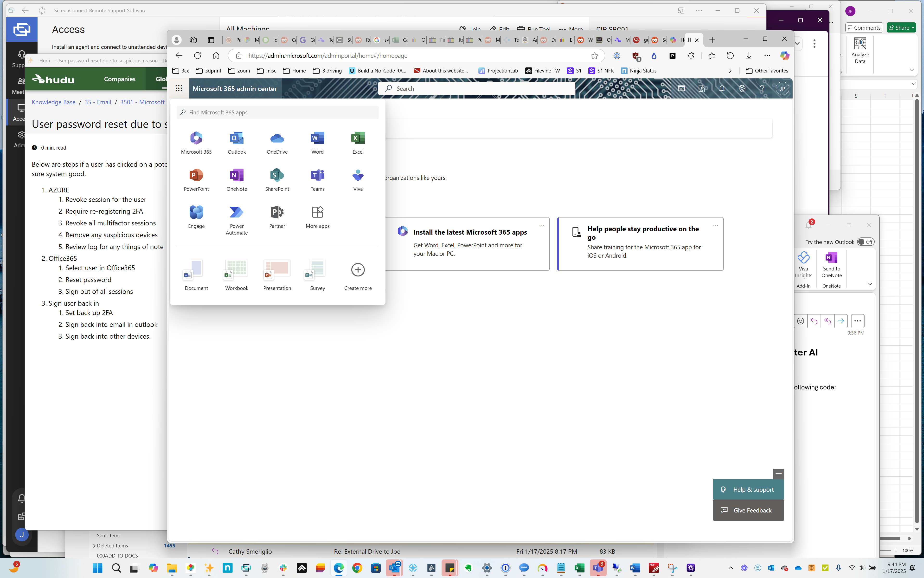Open Excel from the app launcher
Screen dimensions: 924x578
click(358, 142)
